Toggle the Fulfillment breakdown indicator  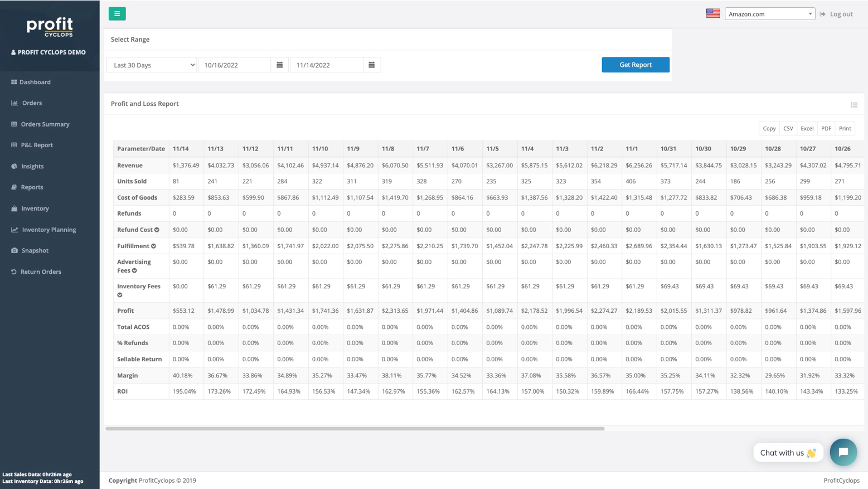coord(153,245)
